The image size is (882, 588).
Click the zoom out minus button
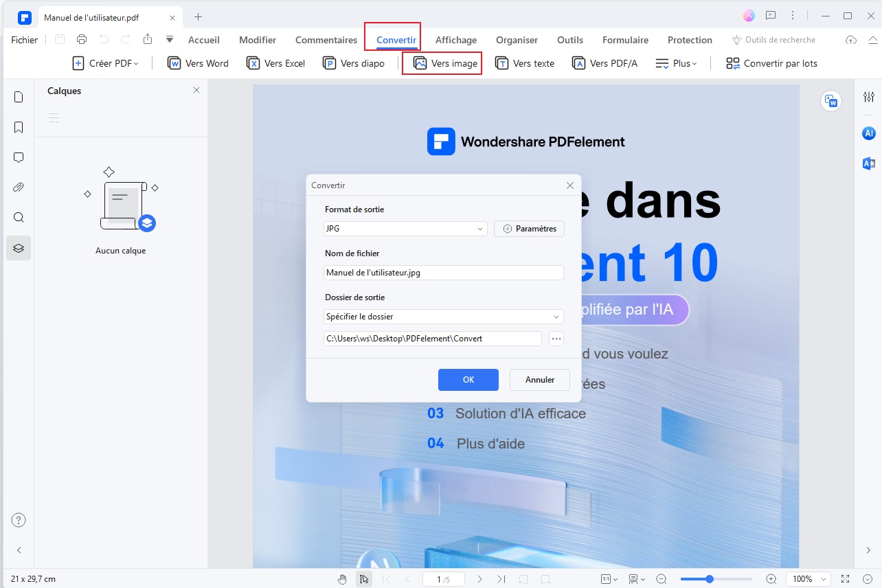pyautogui.click(x=661, y=579)
